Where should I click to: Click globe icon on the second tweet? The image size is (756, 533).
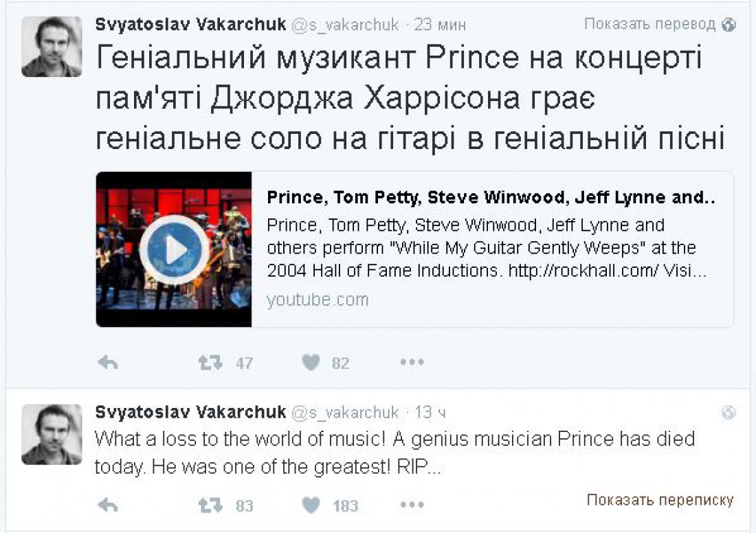pyautogui.click(x=729, y=413)
